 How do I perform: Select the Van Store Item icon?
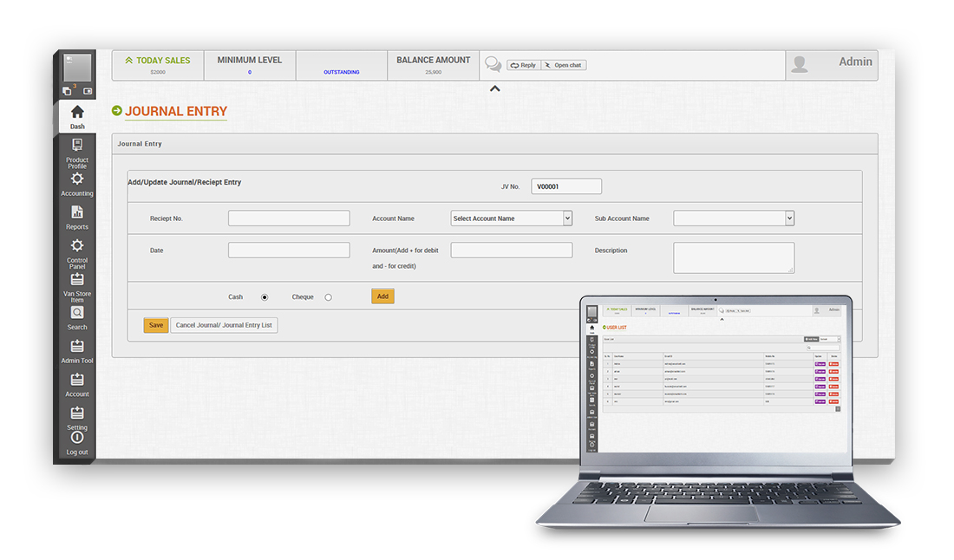click(x=77, y=279)
